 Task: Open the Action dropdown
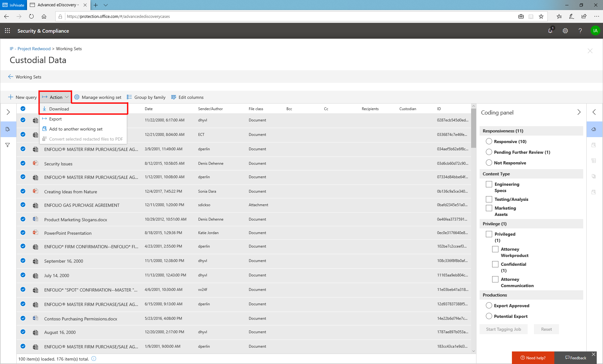pyautogui.click(x=55, y=97)
